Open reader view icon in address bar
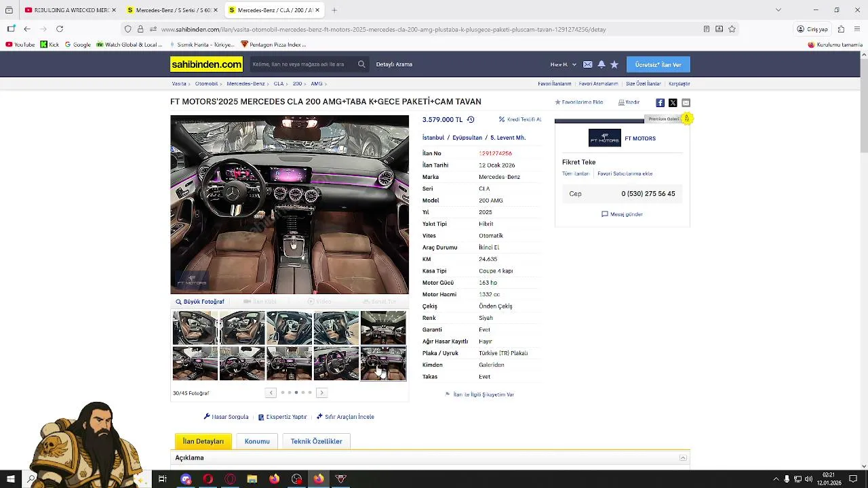 tap(707, 29)
